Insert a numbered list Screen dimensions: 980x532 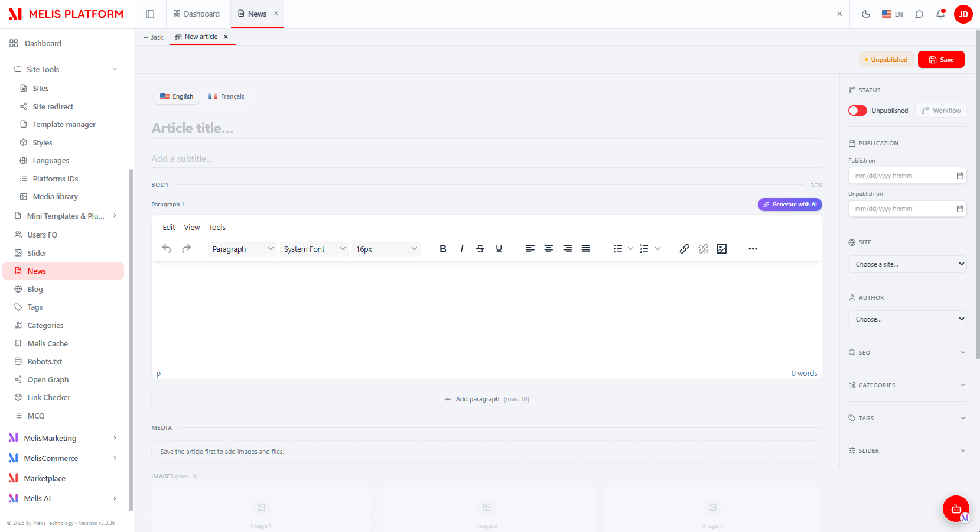coord(644,249)
